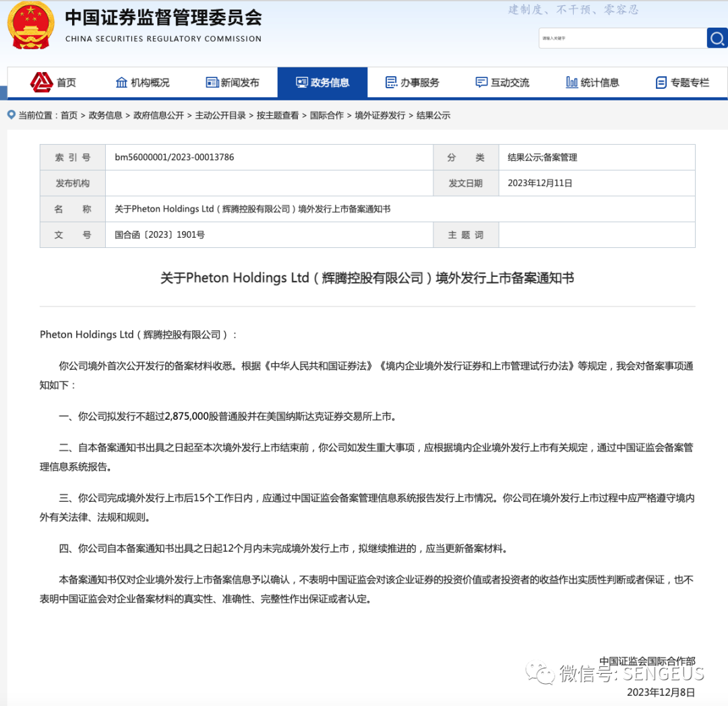Open the 国际合作 breadcrumb link
728x706 pixels.
327,115
